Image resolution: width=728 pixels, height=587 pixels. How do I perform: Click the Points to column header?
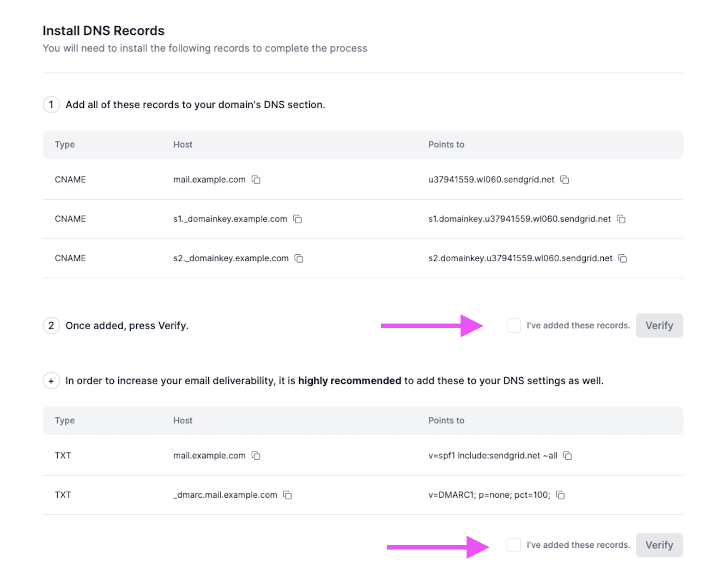tap(446, 144)
